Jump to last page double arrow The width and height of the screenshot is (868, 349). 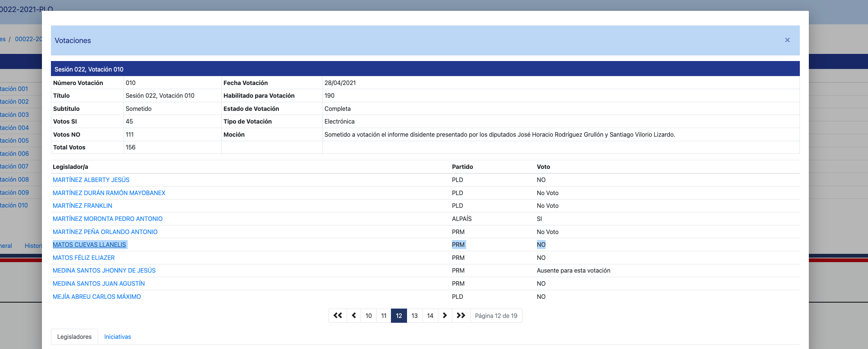coord(461,316)
